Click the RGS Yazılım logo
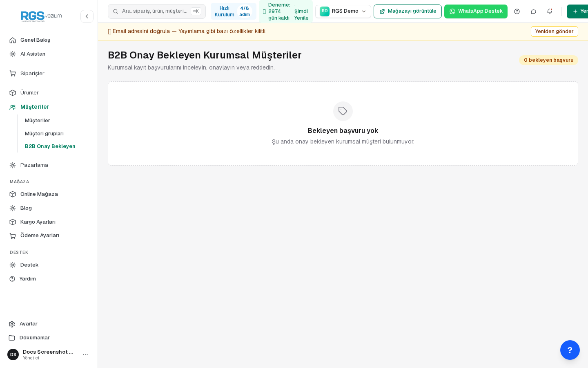Screen dimensions: 588x368 (x=41, y=16)
